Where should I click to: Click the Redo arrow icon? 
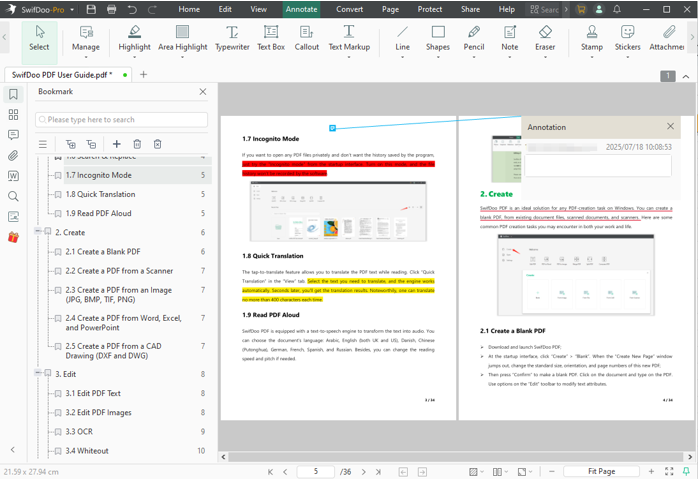pyautogui.click(x=152, y=9)
